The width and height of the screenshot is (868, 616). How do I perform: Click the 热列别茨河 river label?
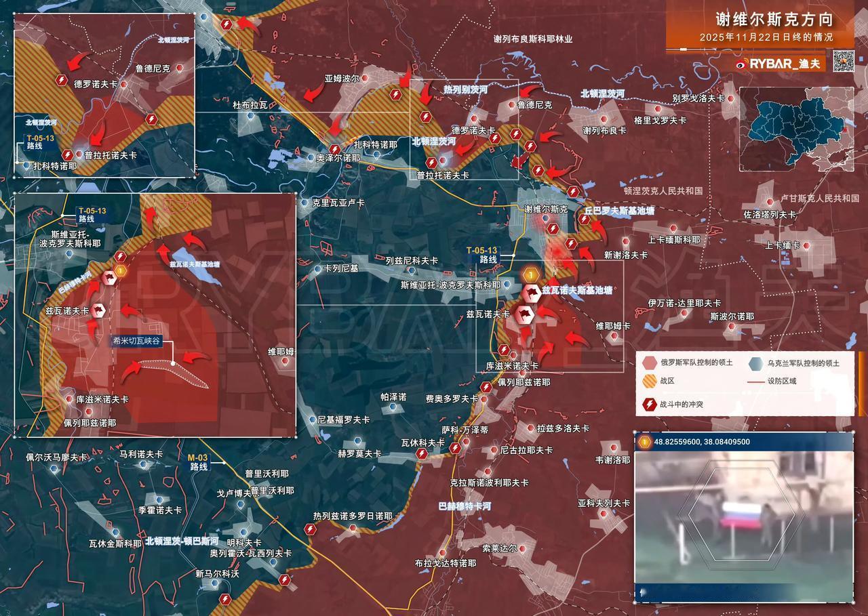[x=466, y=89]
